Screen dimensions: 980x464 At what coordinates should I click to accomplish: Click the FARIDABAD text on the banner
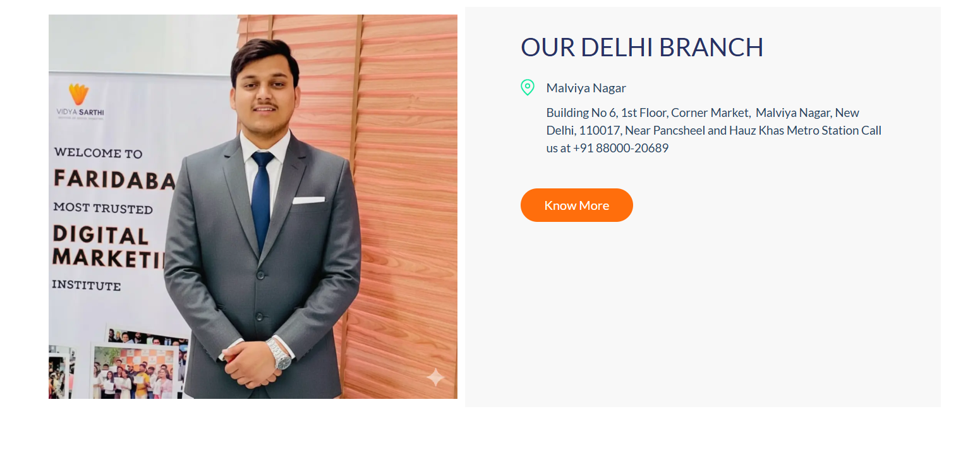(114, 180)
